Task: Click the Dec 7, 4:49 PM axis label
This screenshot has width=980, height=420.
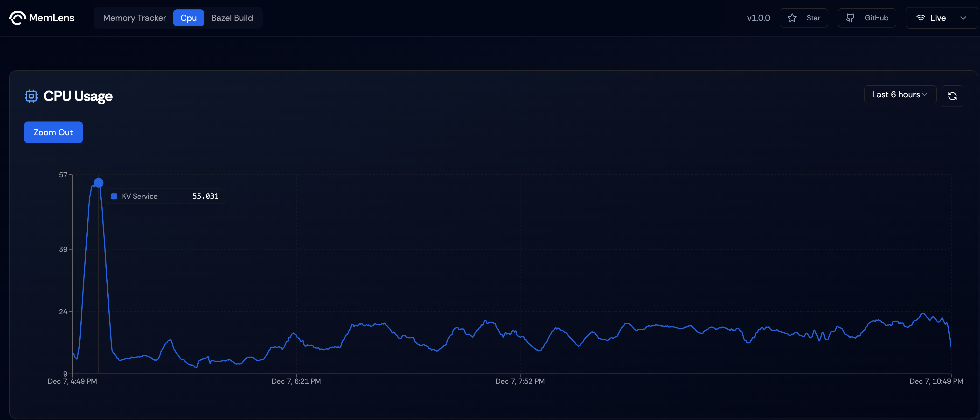Action: [72, 381]
